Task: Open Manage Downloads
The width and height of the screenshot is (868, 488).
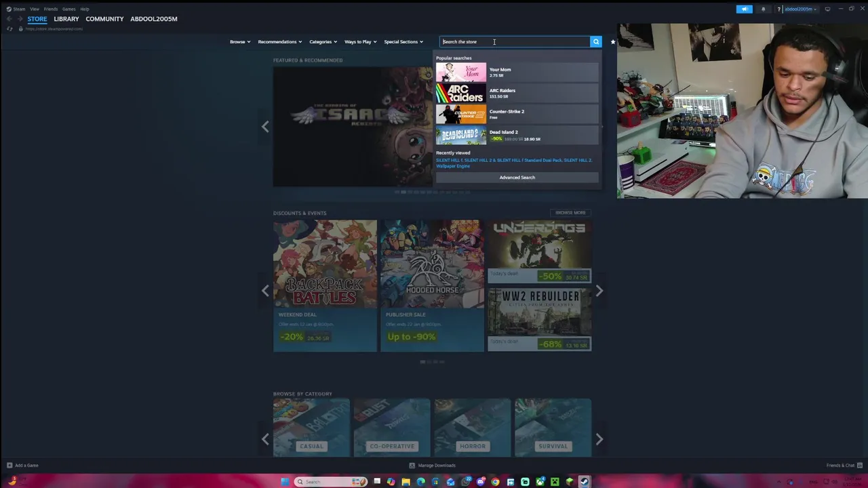Action: [x=432, y=466]
